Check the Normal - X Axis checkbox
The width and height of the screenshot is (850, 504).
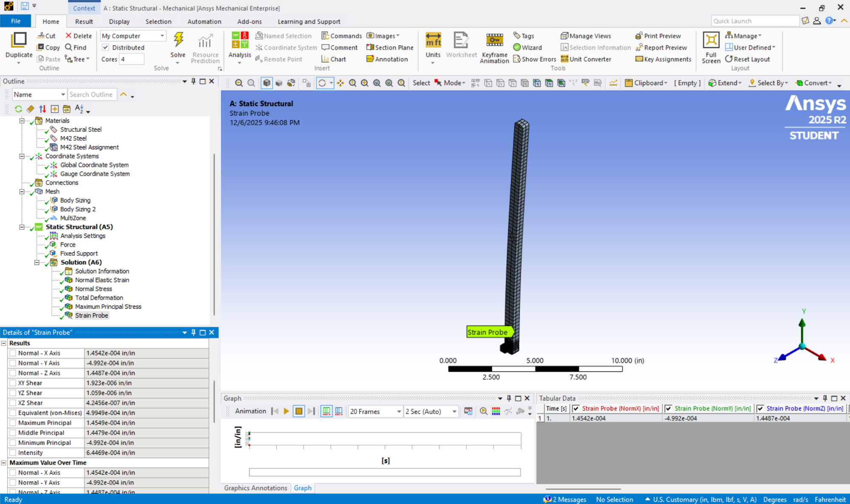tap(13, 353)
